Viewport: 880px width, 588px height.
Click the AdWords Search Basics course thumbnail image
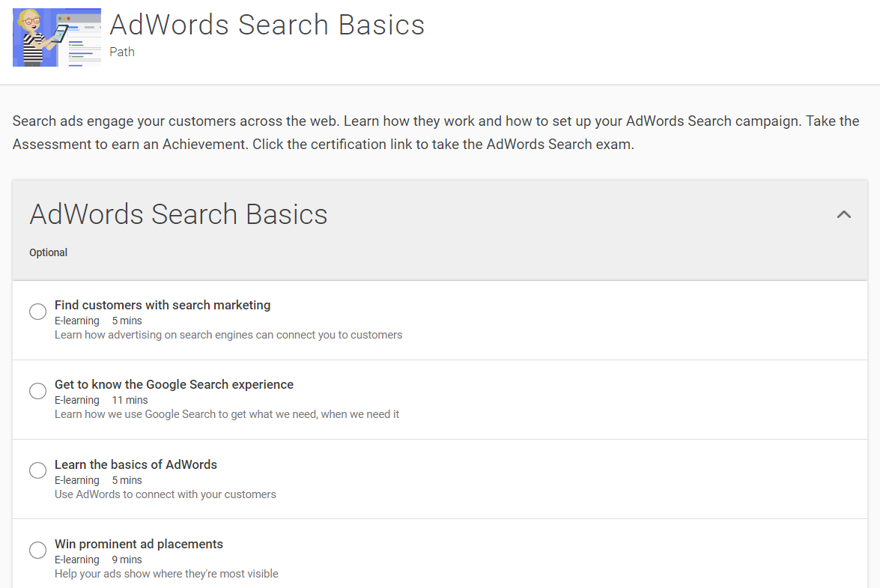coord(56,37)
